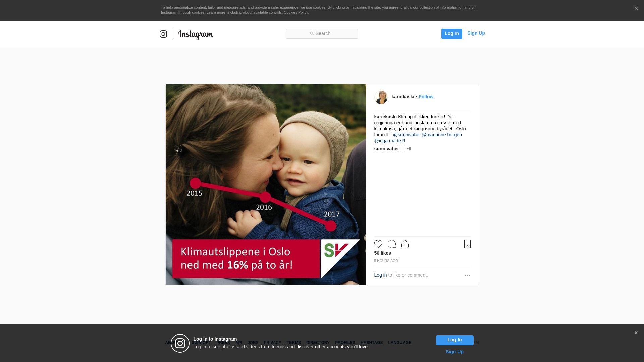Click the bottom banner Sign Up link
Image resolution: width=644 pixels, height=362 pixels.
point(454,352)
